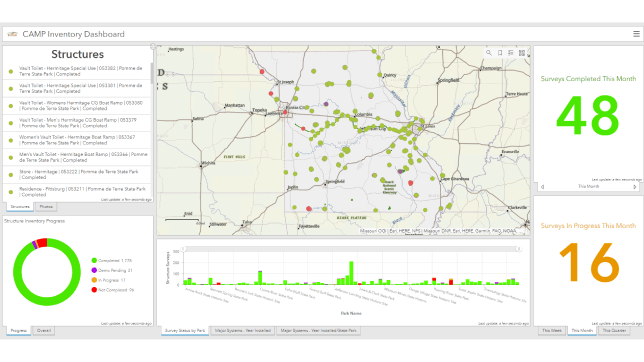This screenshot has width=644, height=362.
Task: Click the In Progress orange swatch
Action: tap(94, 280)
